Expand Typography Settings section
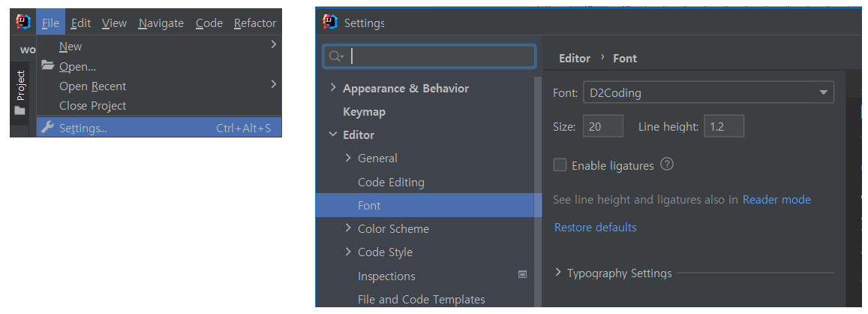Image resolution: width=868 pixels, height=314 pixels. point(559,273)
